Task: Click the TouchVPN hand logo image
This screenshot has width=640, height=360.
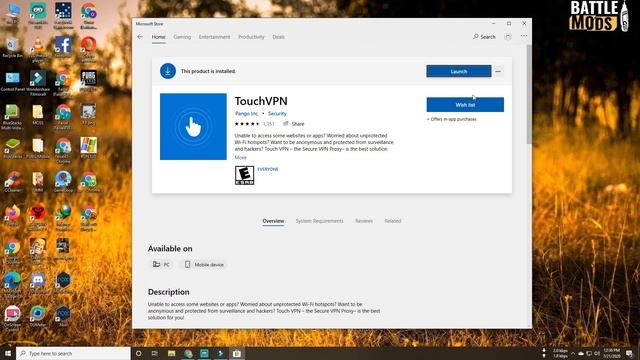Action: point(193,127)
